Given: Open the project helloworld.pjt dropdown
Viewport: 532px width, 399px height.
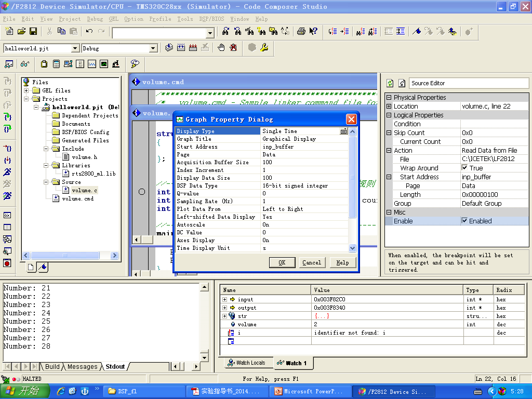Looking at the screenshot, I should click(x=75, y=48).
